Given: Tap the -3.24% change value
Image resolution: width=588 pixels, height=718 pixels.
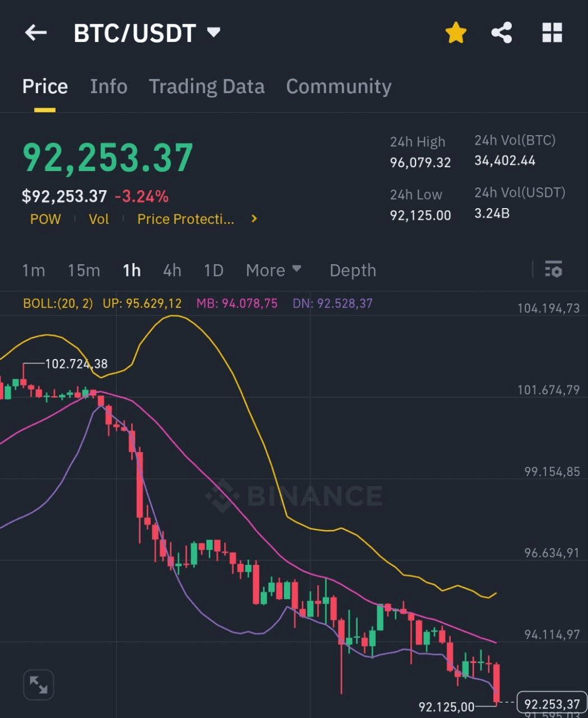Looking at the screenshot, I should (142, 196).
